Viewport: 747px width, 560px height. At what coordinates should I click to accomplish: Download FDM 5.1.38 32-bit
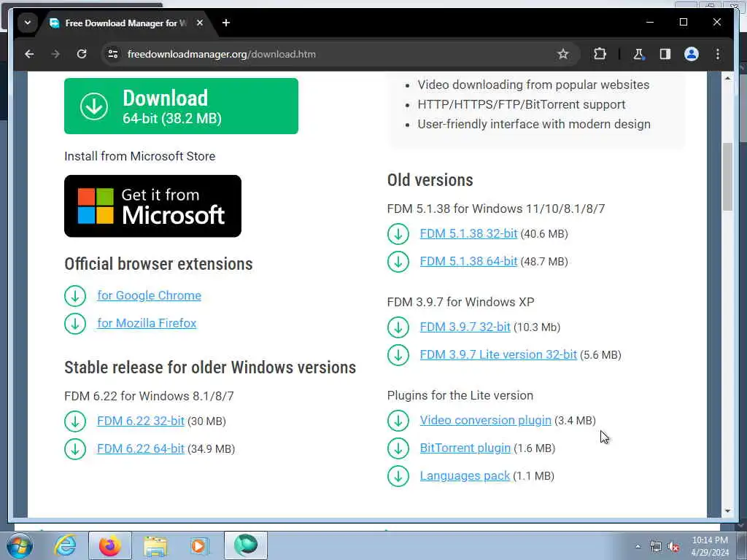468,233
